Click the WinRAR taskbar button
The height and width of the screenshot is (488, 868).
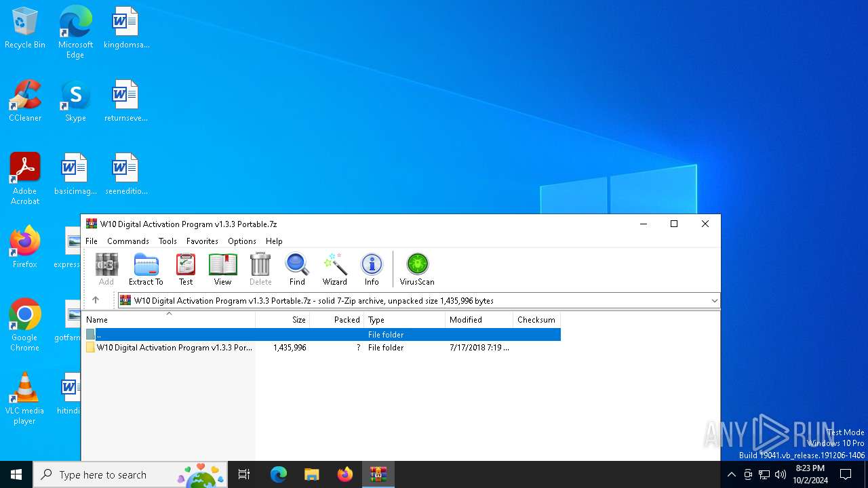378,474
